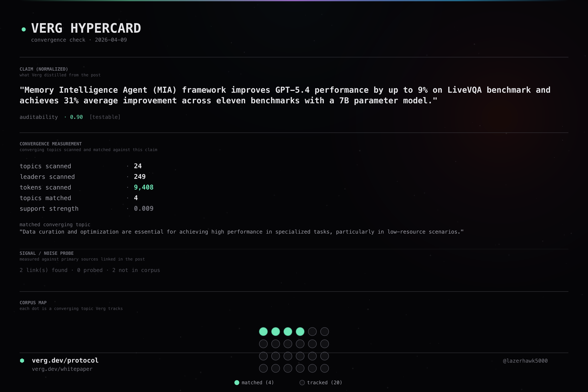Screen dimensions: 588x392
Task: Click the Data curation matched topic quote
Action: click(x=242, y=232)
